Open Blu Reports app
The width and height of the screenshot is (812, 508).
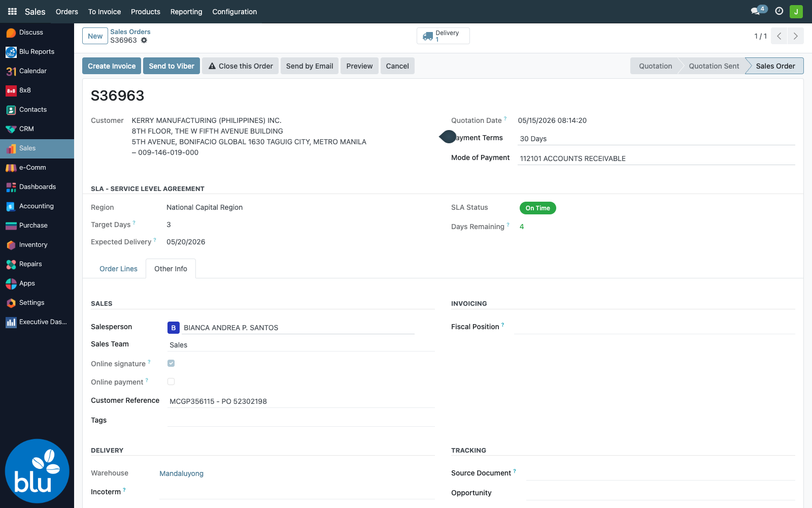click(x=37, y=52)
